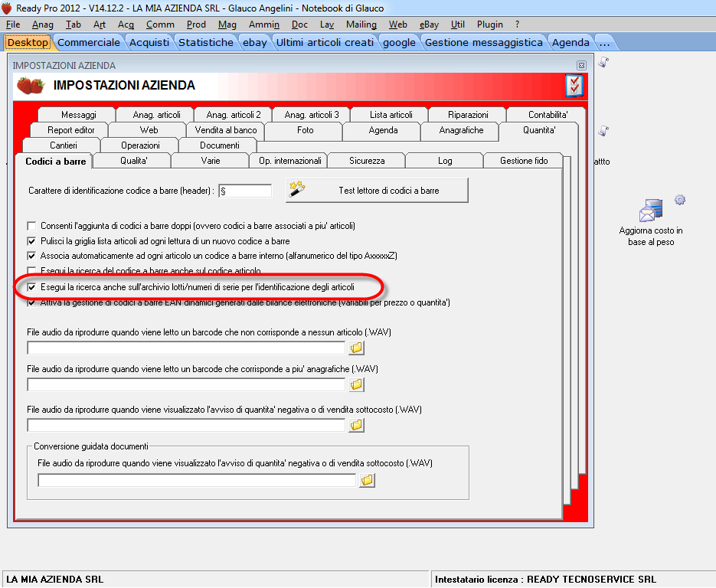Select the Operazioni settings tab
Viewport: 716px width, 588px height.
pyautogui.click(x=140, y=145)
